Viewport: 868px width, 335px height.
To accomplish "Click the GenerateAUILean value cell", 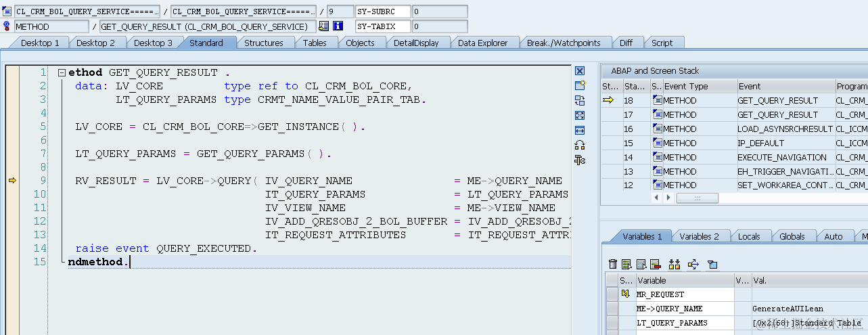I will [810, 308].
